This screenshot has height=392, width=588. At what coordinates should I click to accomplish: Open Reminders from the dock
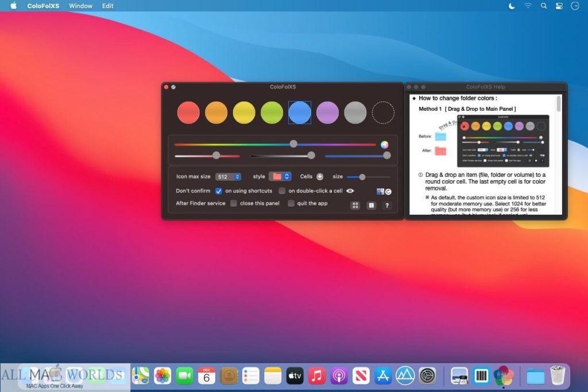coord(251,376)
